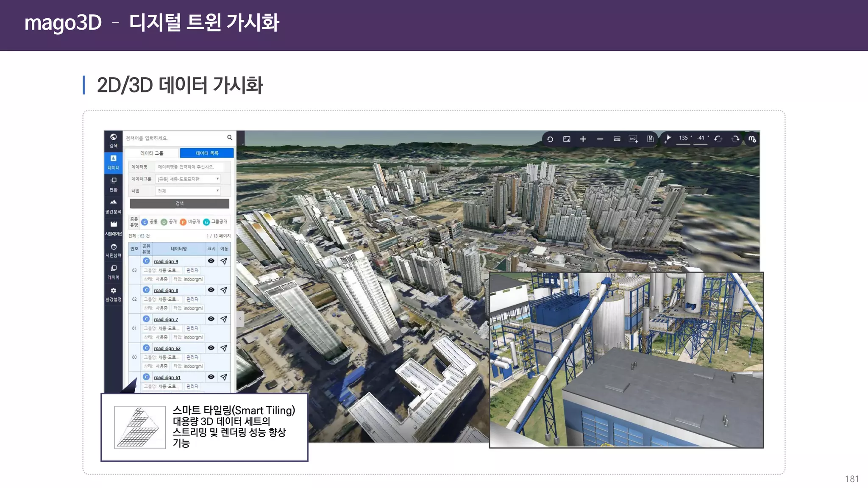Fly to road sign 7
Viewport: 868px width, 488px height.
point(224,319)
